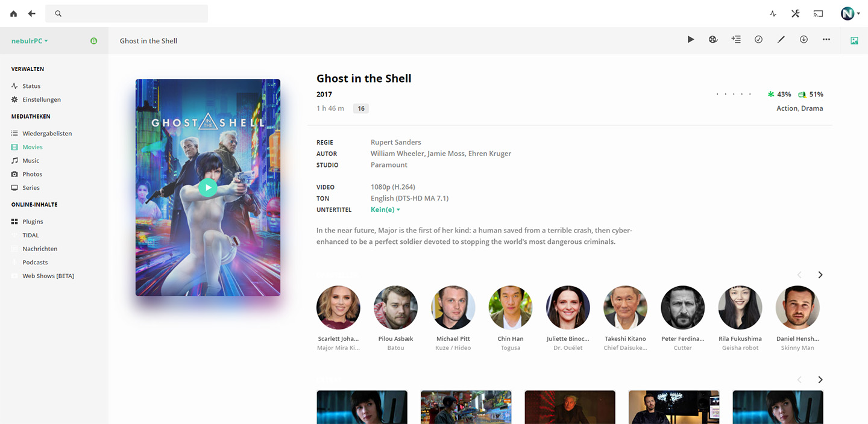Expand the Kein(e) subtitle dropdown

386,210
